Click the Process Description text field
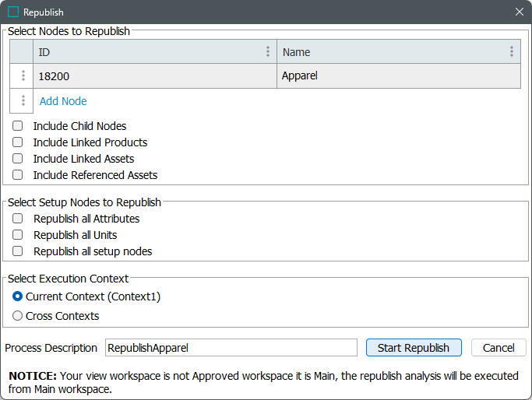 coord(231,348)
